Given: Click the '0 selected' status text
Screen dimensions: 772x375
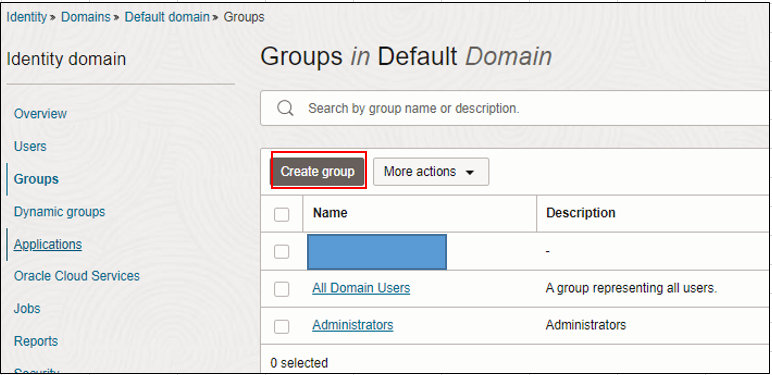Looking at the screenshot, I should coord(299,363).
